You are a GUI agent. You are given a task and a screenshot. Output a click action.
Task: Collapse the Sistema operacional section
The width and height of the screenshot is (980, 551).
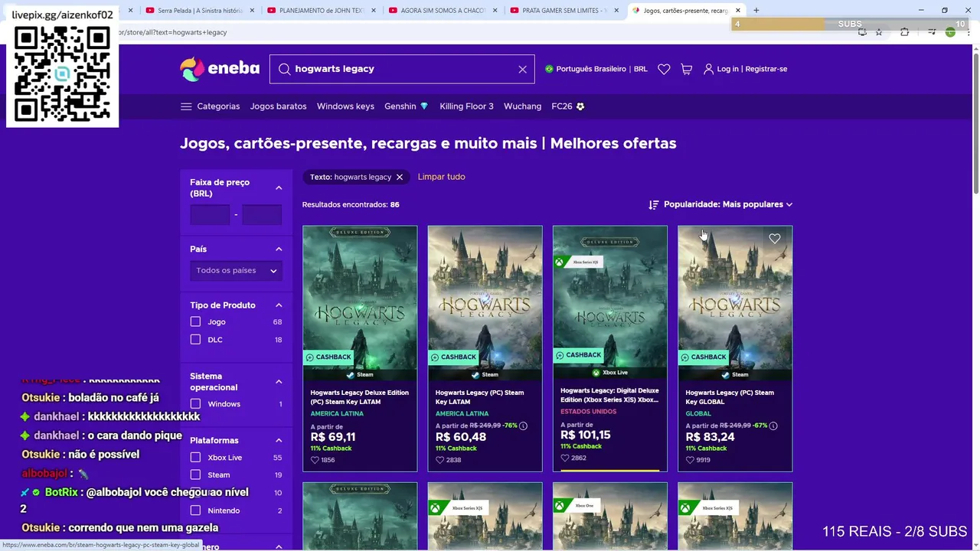(x=279, y=381)
